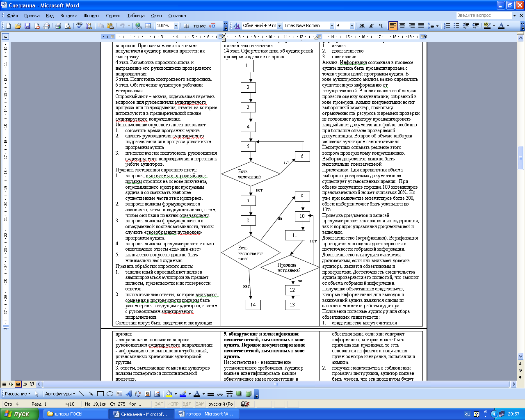Image resolution: width=525 pixels, height=420 pixels.
Task: Click line color brush swatch
Action: coord(183,394)
